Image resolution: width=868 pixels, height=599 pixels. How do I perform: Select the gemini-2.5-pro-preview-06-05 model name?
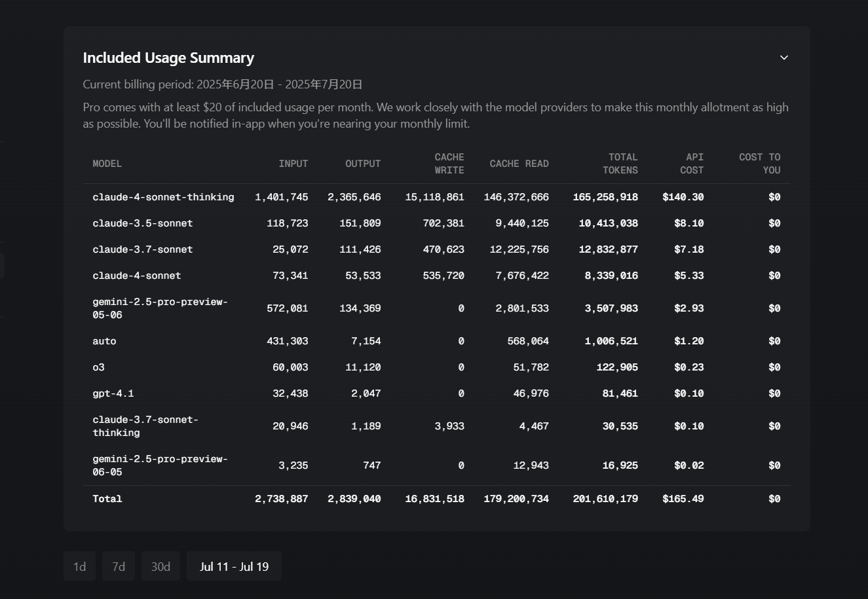tap(160, 465)
